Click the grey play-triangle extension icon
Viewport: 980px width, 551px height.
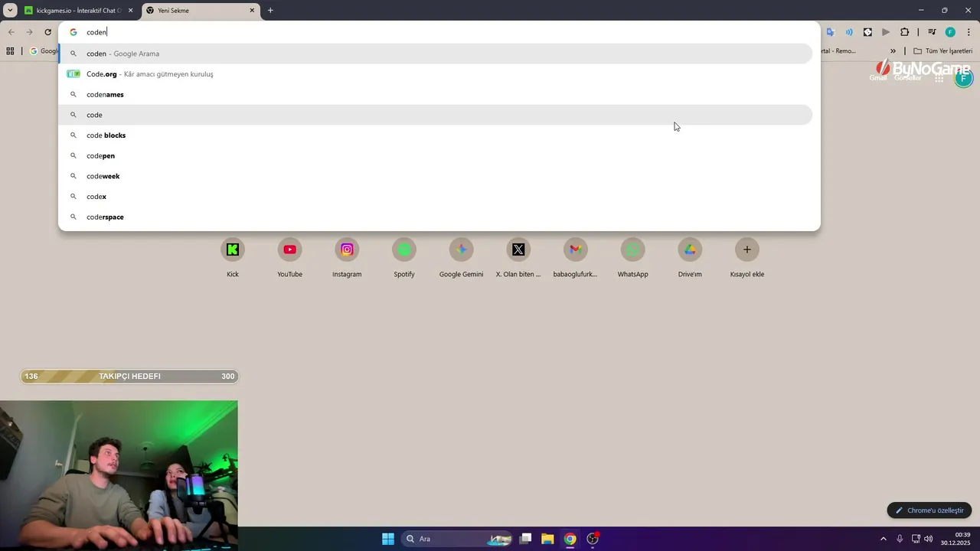[886, 32]
